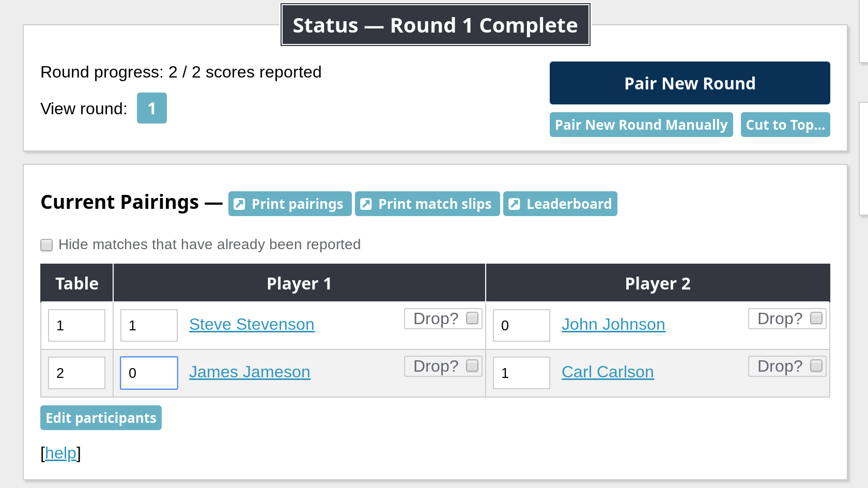Choose Pair New Round Manually
868x488 pixels.
(641, 125)
